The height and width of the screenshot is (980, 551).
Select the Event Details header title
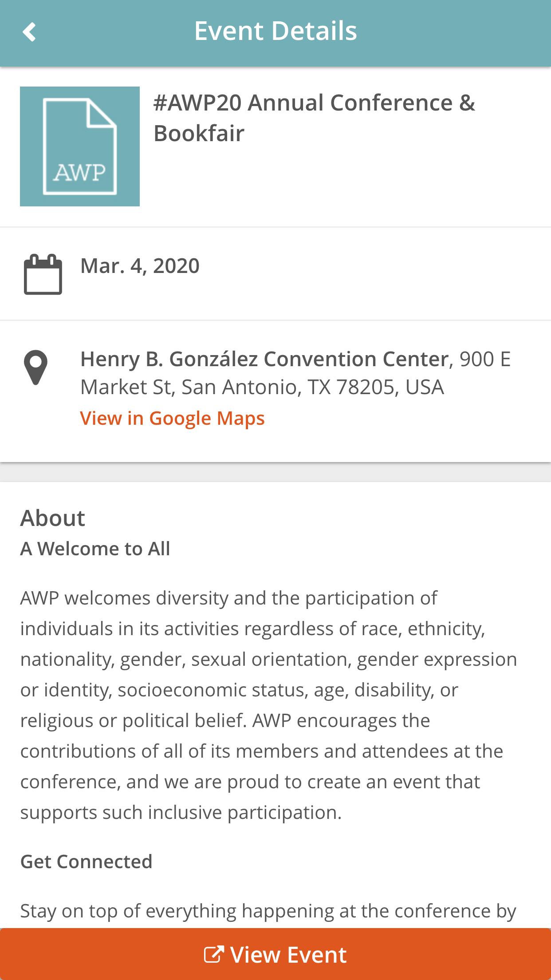275,31
